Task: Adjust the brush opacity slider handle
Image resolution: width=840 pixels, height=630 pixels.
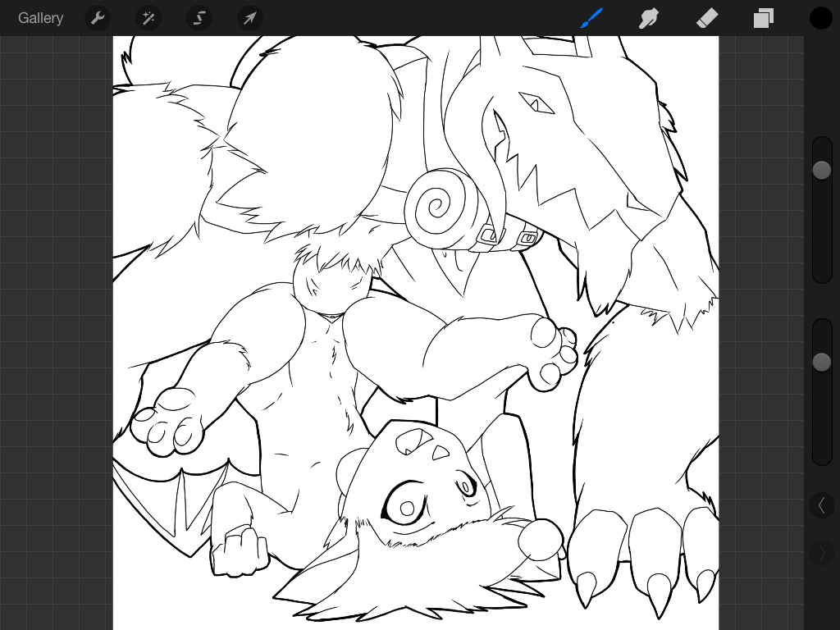Action: [822, 362]
